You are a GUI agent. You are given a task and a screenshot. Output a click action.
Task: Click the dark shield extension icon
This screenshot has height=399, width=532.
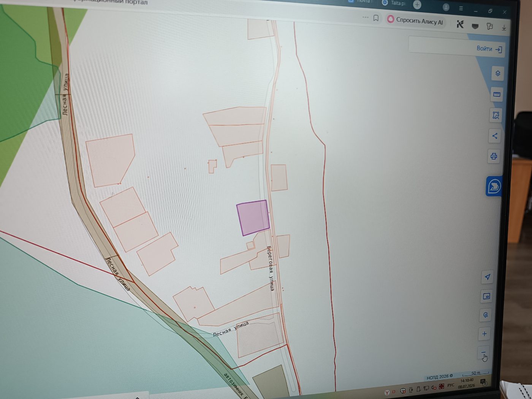point(475,26)
